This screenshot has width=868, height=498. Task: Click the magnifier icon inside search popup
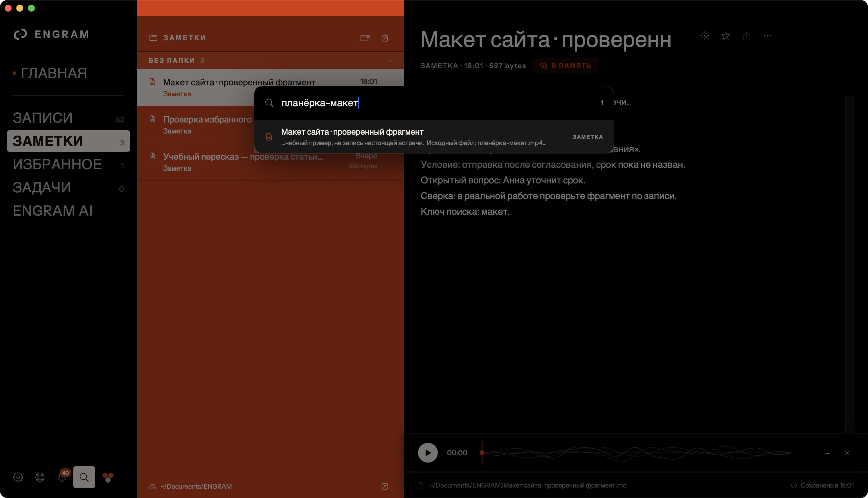[269, 103]
